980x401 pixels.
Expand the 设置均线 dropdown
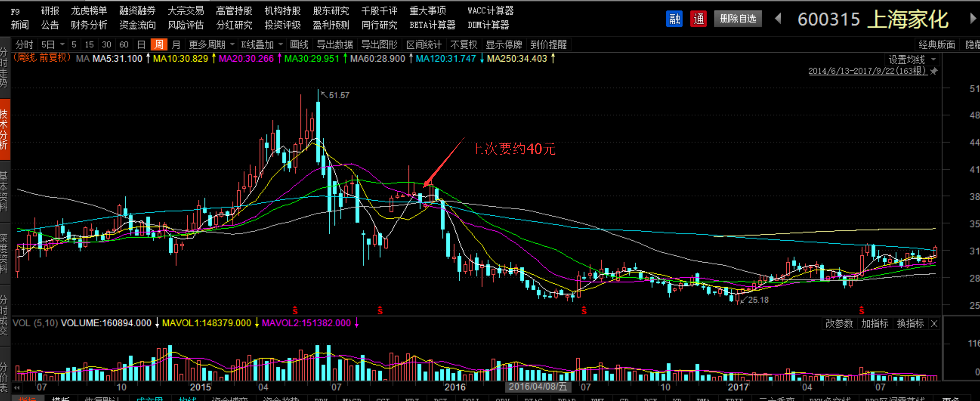point(911,59)
